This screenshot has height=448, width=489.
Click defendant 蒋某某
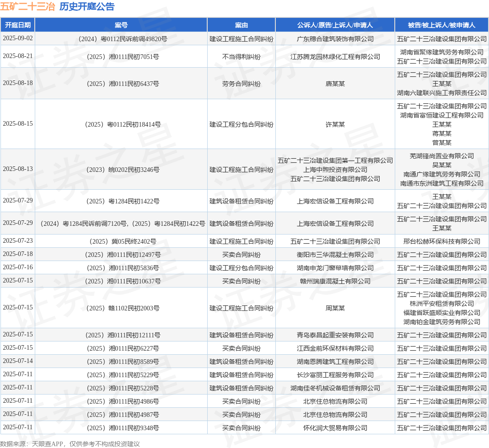[442, 133]
